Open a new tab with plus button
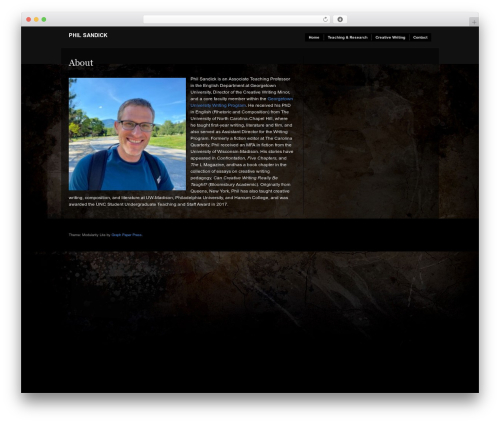Image resolution: width=500 pixels, height=423 pixels. click(474, 22)
